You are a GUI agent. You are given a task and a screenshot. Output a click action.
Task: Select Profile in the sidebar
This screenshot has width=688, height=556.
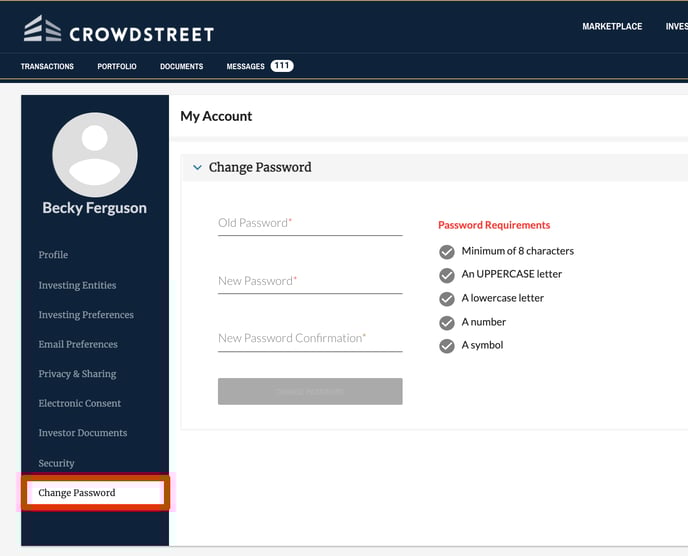pos(53,255)
